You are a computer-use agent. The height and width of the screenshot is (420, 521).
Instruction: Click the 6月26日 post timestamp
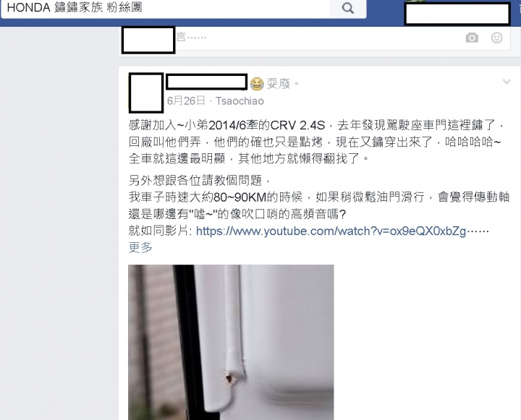(x=186, y=100)
